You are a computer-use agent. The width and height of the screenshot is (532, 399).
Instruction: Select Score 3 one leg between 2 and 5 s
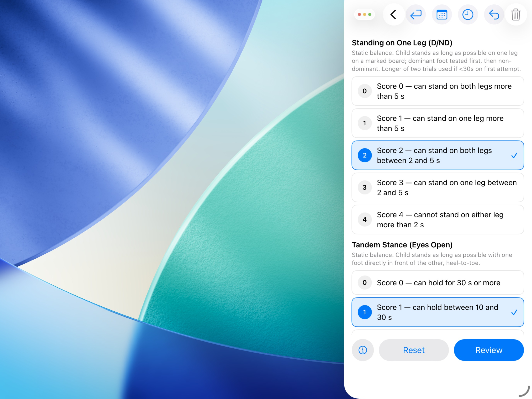coord(438,187)
